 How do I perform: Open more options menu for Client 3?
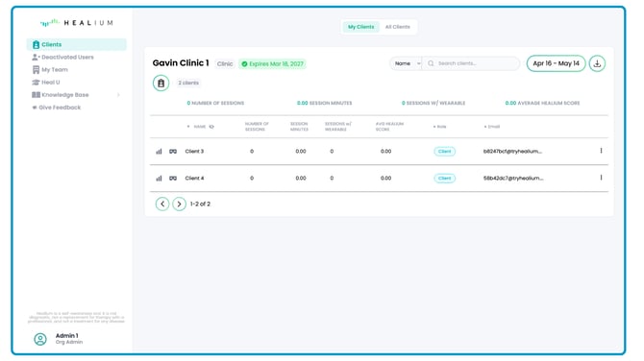[601, 151]
